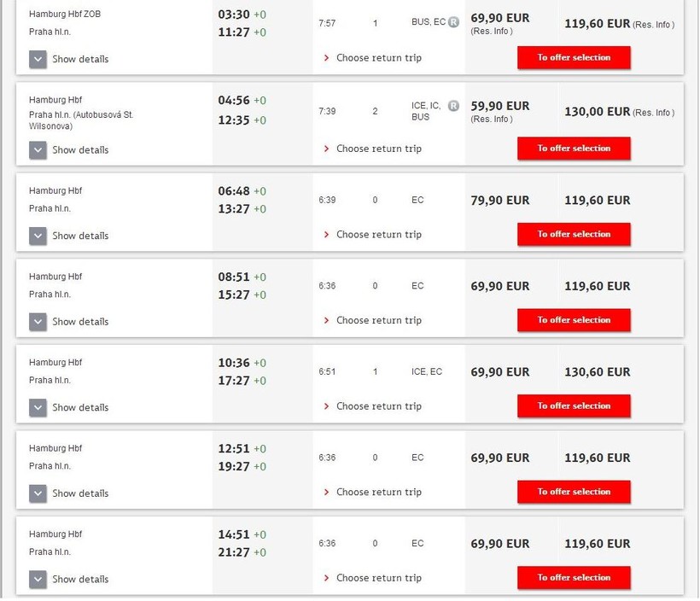The image size is (700, 601).
Task: Open offer selection for 12:51 departure
Action: 574,492
